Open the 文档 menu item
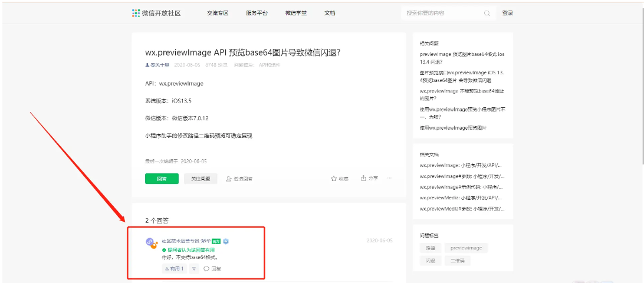 point(330,13)
